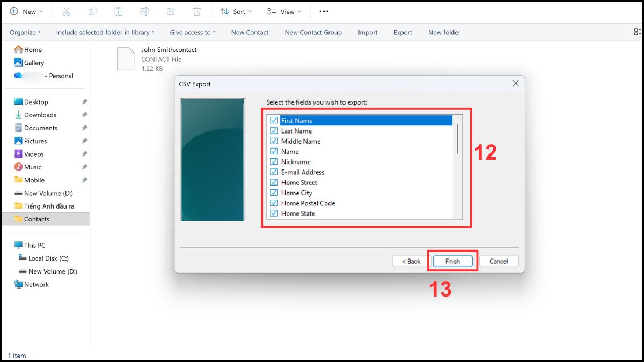
Task: Uncheck the E-mail Address field
Action: pos(274,172)
